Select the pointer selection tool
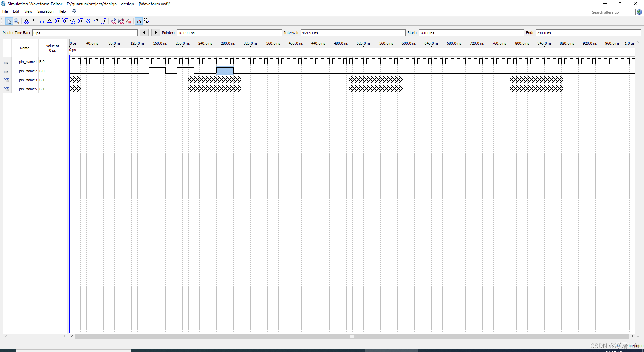Screen dimensions: 644x352 (x=9, y=21)
